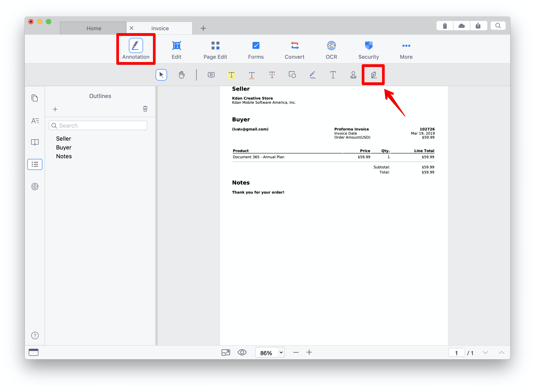Viewport: 535px width, 392px height.
Task: Select the stamp tool
Action: point(353,75)
